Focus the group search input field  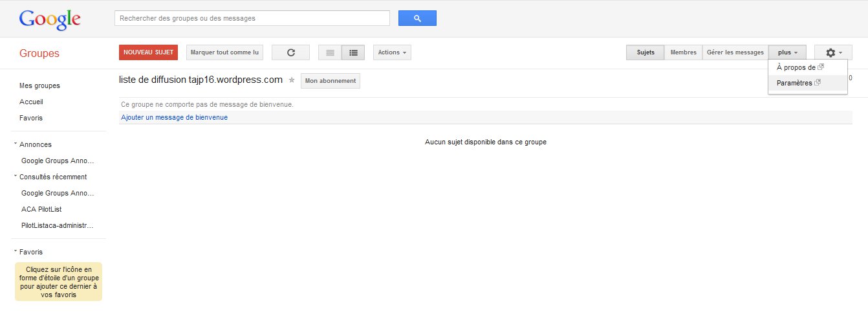pos(252,18)
